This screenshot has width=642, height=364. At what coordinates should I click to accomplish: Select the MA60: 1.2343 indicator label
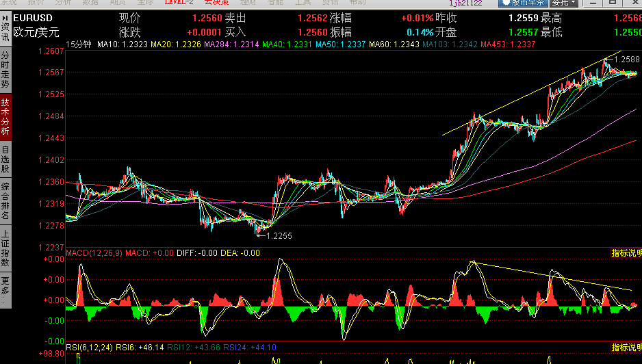[394, 44]
